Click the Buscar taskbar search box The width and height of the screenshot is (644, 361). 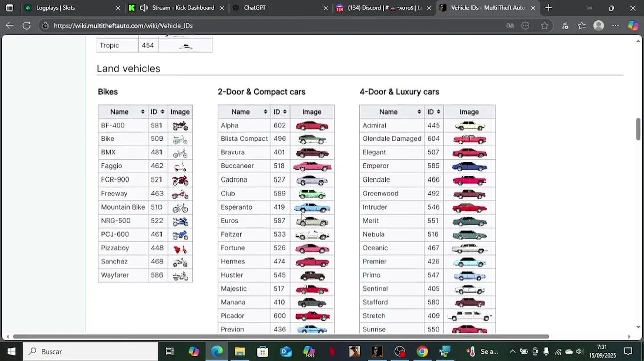(91, 351)
